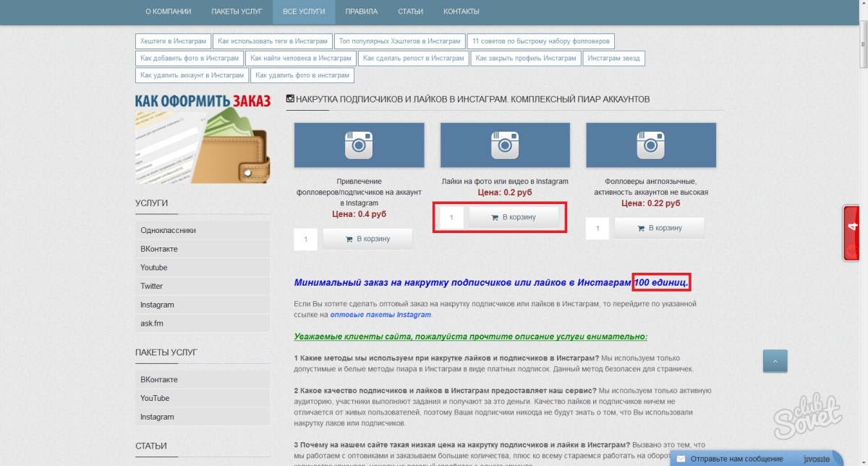Select 'ВКонтакте' in Пакеты услуг sidebar
868x466 pixels.
click(x=203, y=380)
